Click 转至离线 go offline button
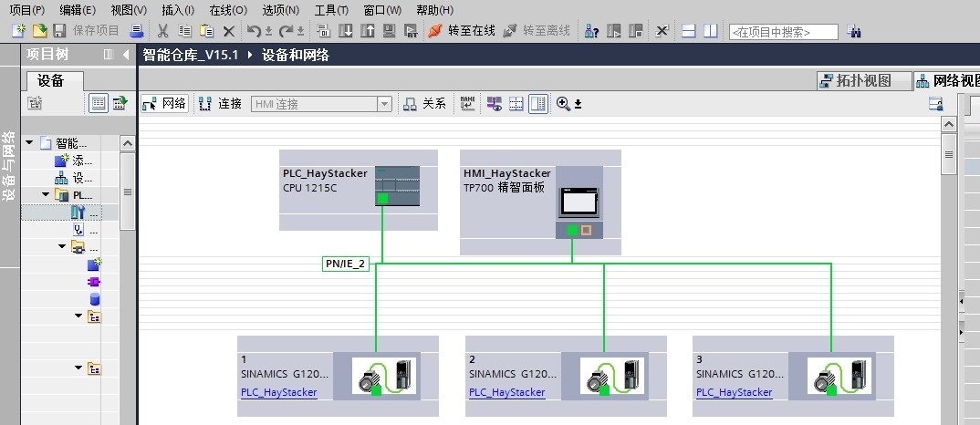The image size is (980, 425). [537, 31]
